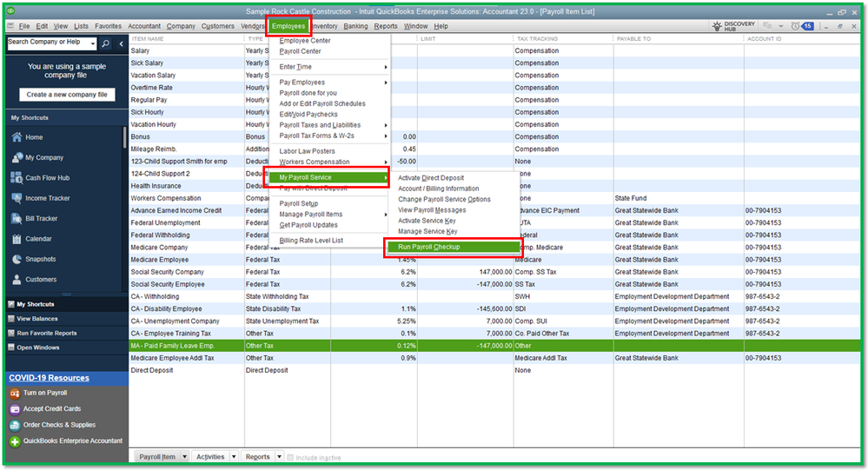
Task: Click the Payroll Item button
Action: pos(157,457)
